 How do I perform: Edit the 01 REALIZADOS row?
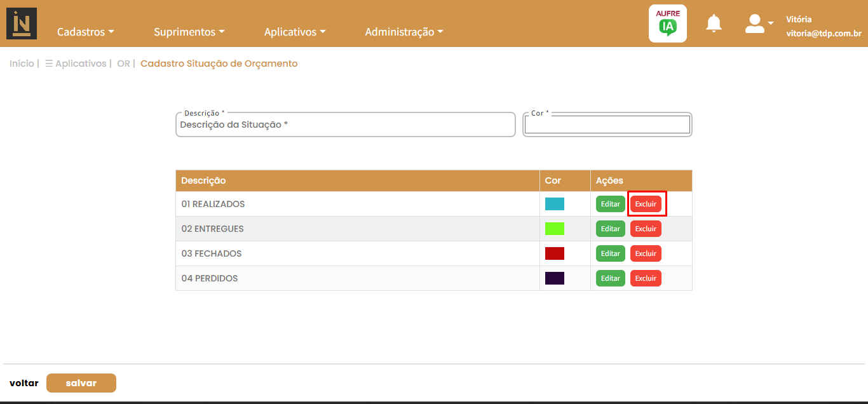point(610,204)
